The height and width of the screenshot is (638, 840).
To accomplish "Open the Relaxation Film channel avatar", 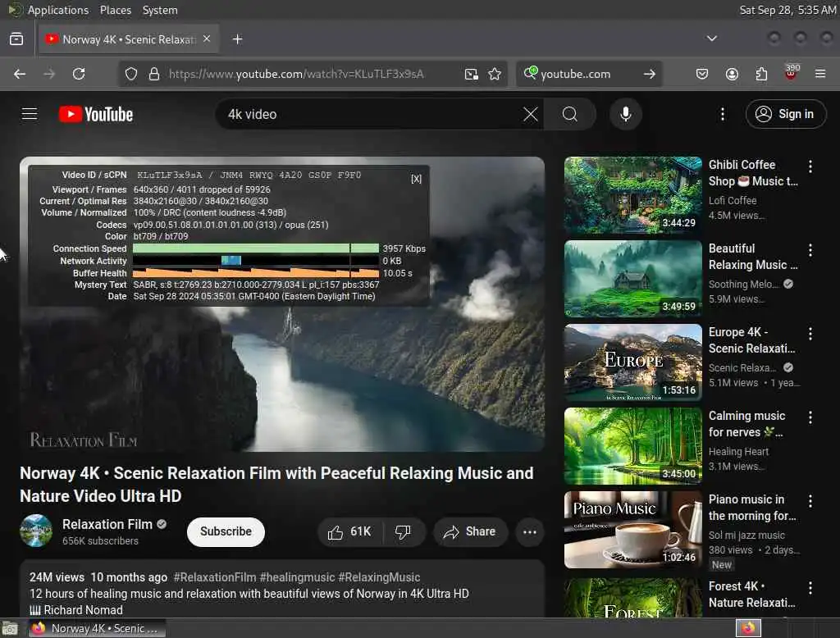I will coord(36,531).
